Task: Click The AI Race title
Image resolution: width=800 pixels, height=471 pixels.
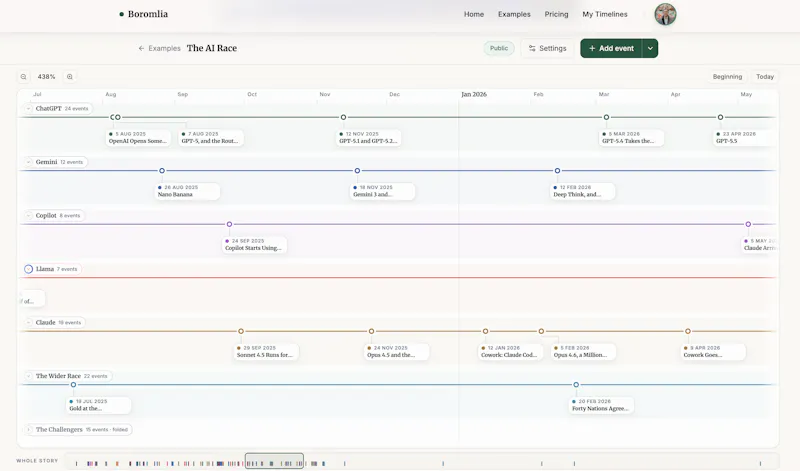Action: pos(212,48)
